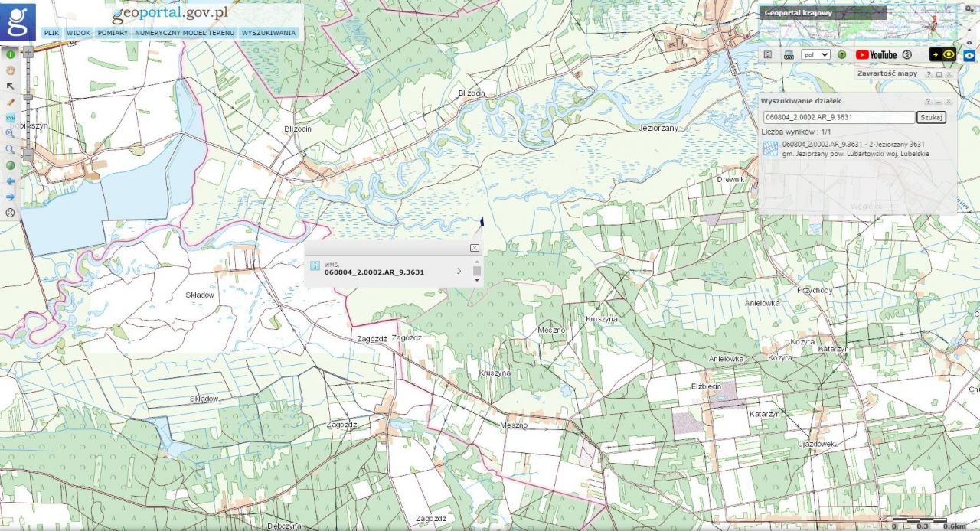The image size is (980, 531).
Task: Select the green info identify tool
Action: 11,54
